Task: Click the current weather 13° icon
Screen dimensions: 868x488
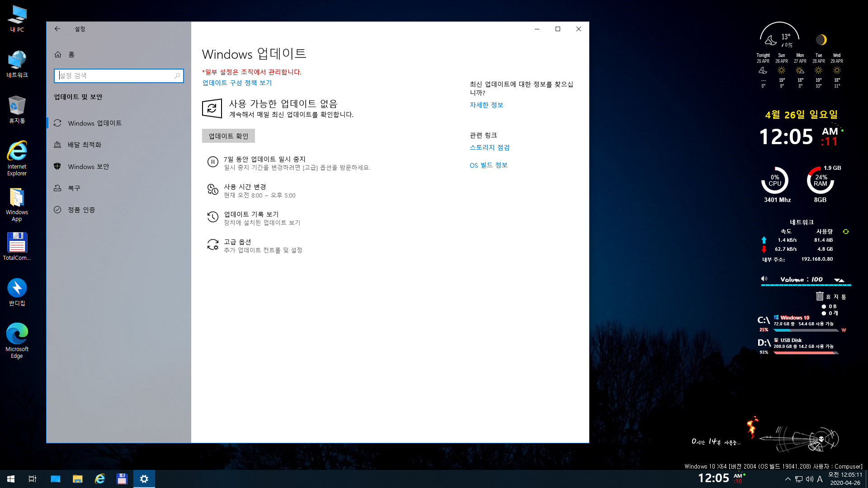Action: (771, 40)
